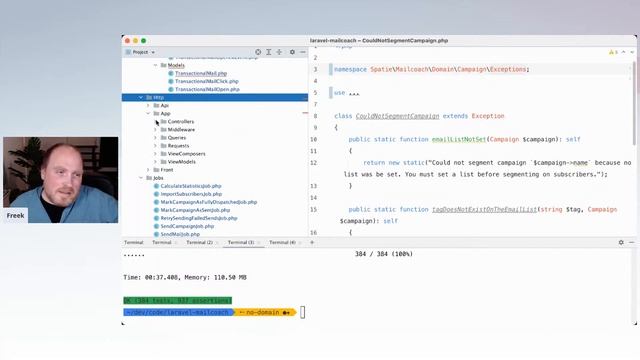Open MarkCampaignAsSentJob.php file
Screen dimensions: 640x360
tap(195, 210)
